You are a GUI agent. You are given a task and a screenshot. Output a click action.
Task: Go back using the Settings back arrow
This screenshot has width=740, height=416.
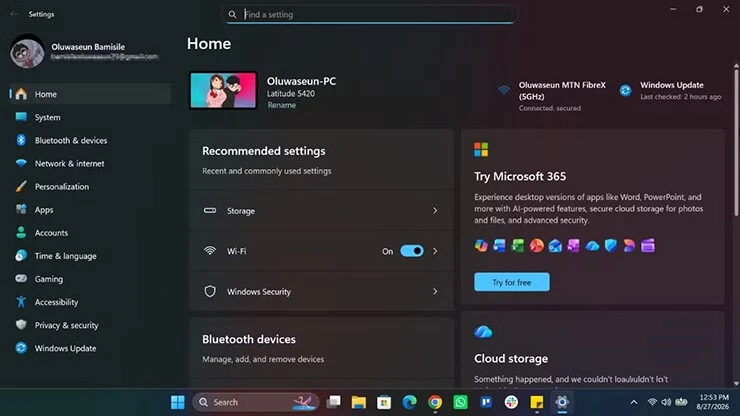[x=14, y=14]
